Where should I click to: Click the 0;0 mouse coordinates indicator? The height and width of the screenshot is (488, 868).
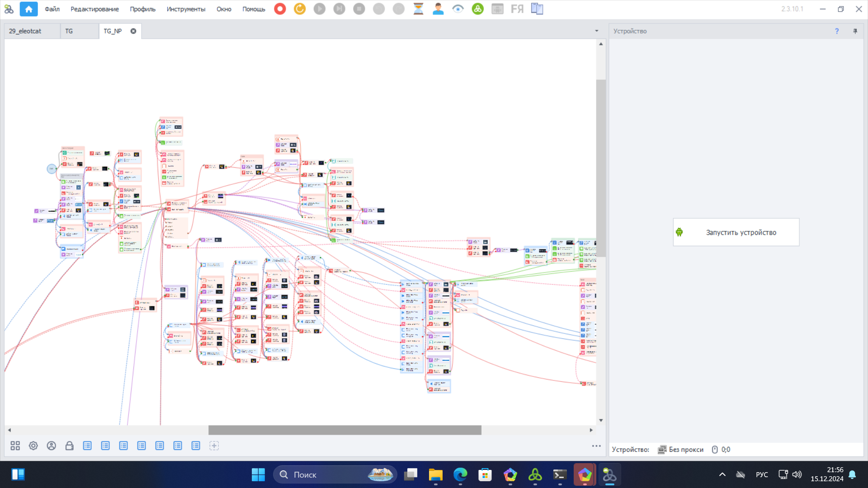click(x=721, y=450)
